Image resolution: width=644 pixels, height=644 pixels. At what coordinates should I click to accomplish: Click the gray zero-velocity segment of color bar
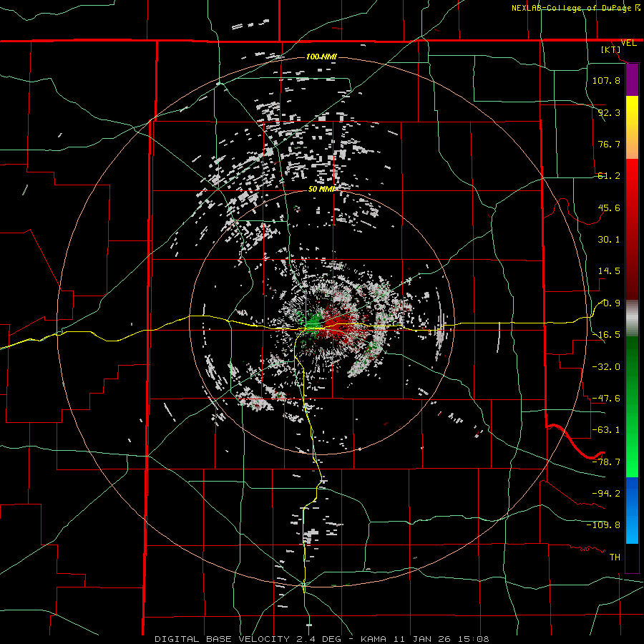click(632, 318)
